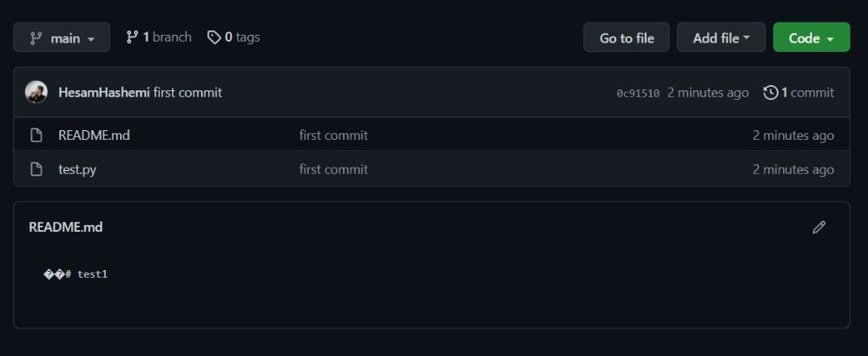Open the green Code dropdown
The image size is (868, 356).
[811, 37]
